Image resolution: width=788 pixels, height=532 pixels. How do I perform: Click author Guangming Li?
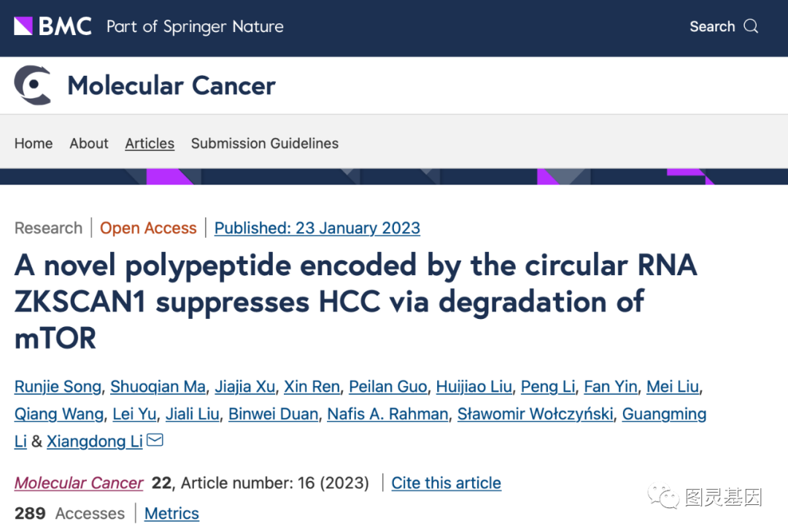(x=664, y=414)
